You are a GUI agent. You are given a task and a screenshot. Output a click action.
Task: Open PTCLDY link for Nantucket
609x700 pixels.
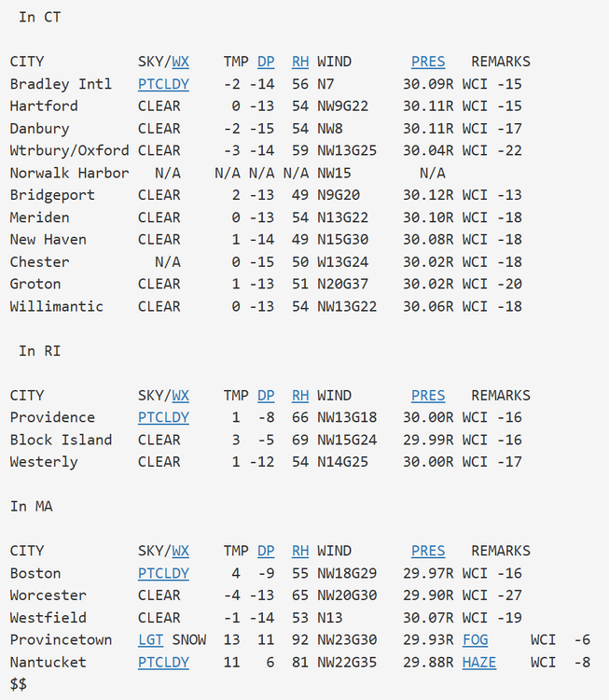(x=163, y=662)
